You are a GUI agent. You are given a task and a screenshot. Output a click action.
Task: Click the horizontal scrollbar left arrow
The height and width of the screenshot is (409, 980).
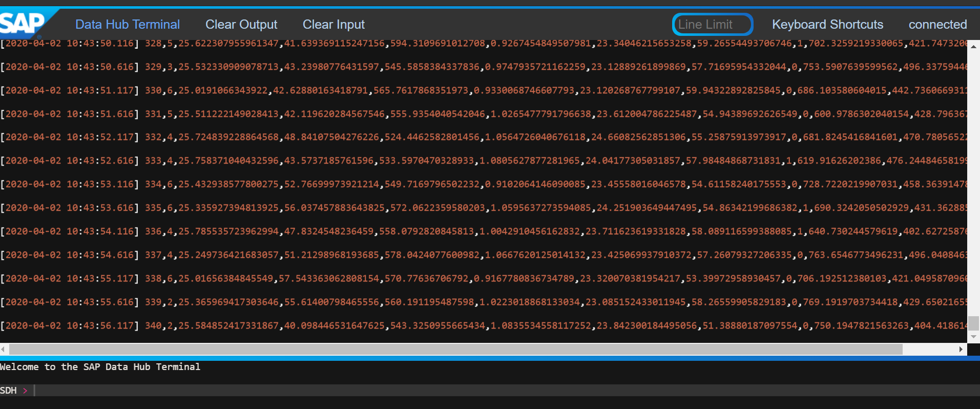(4, 349)
